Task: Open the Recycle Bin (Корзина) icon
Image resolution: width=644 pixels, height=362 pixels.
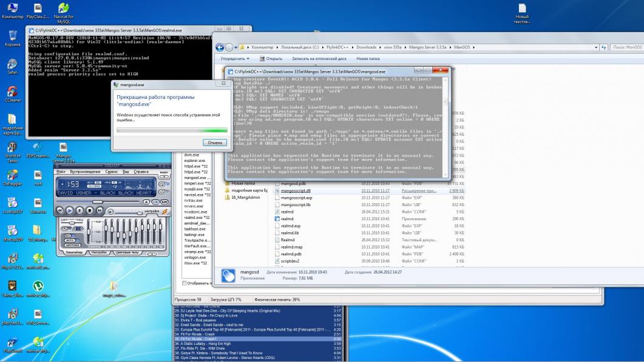Action: point(12,36)
